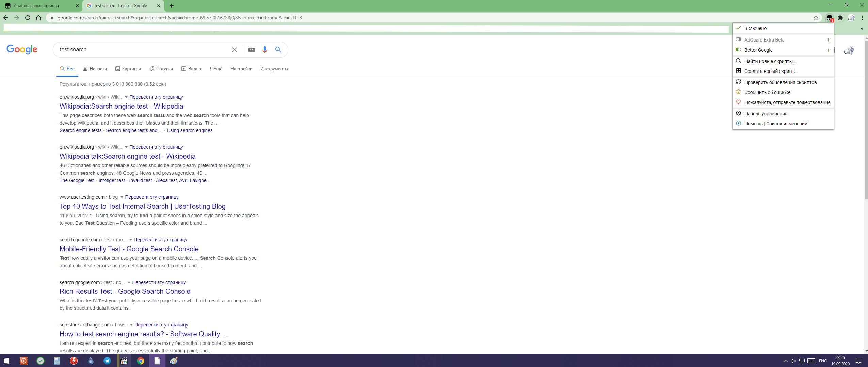
Task: Click the Tampermonkey extension icon
Action: (829, 18)
